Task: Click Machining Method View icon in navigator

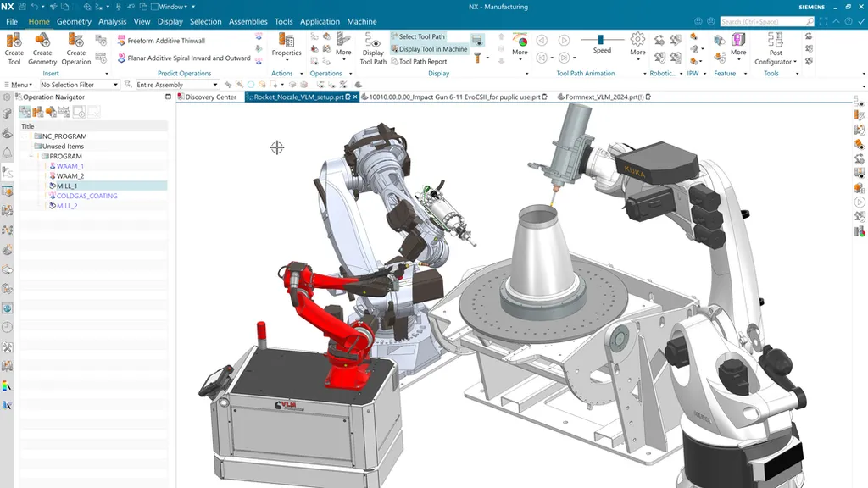Action: [x=64, y=113]
